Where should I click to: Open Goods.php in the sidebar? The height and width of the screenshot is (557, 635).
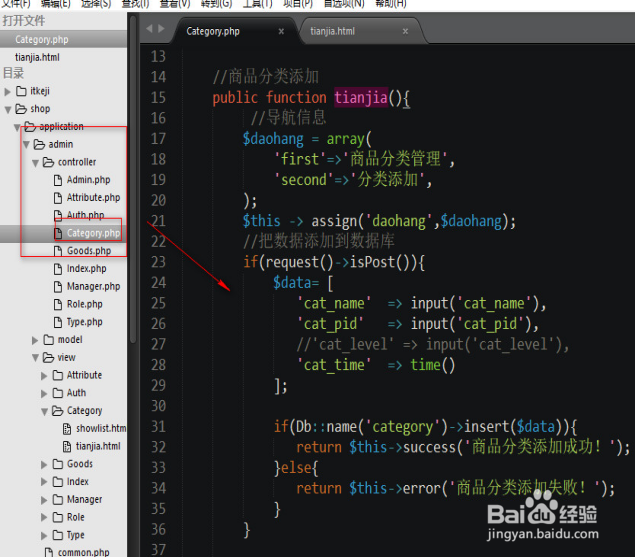pos(89,251)
